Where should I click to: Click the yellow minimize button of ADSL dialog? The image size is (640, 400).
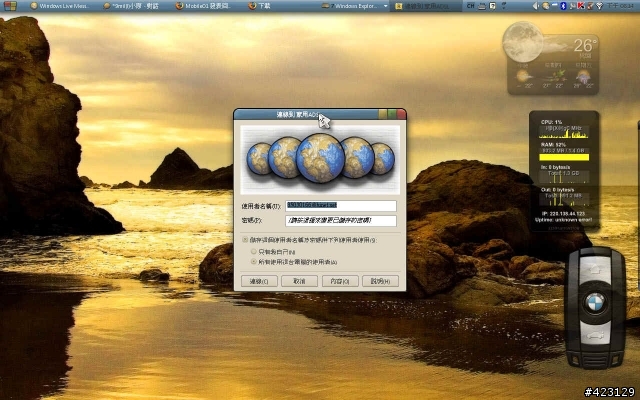383,114
